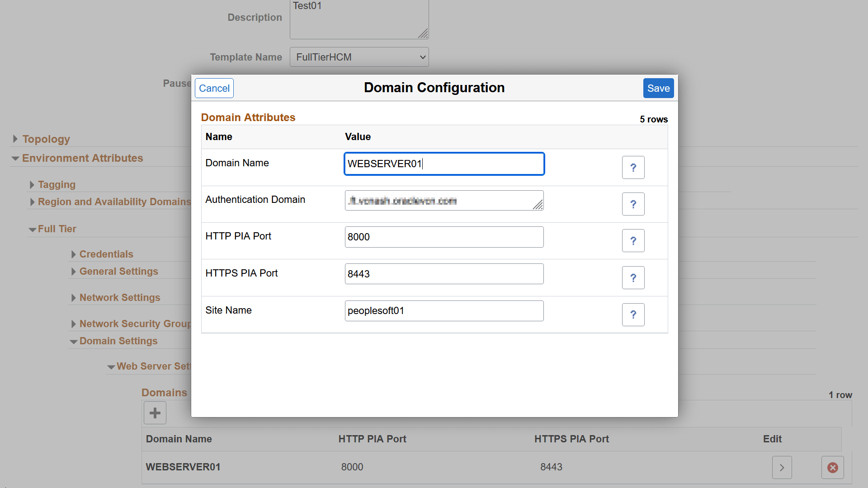Click help icon for Domain Name
The height and width of the screenshot is (488, 868).
click(633, 168)
